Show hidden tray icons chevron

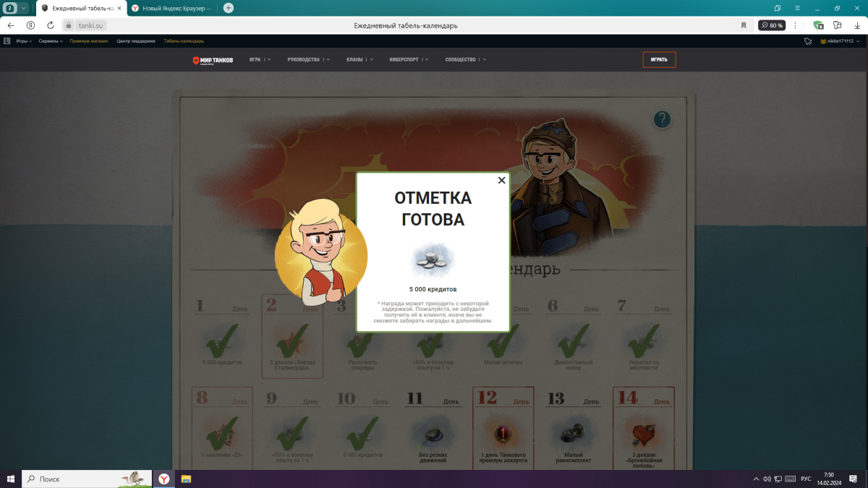(756, 479)
